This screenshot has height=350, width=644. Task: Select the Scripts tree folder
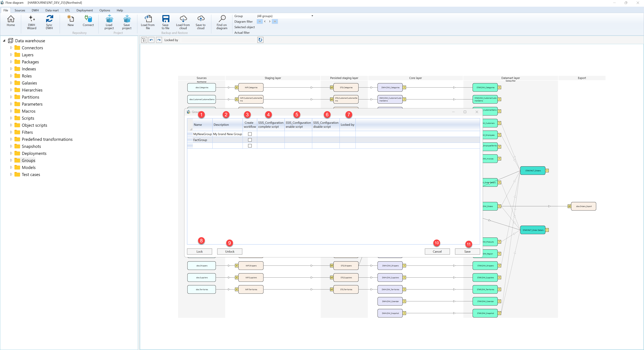click(28, 118)
